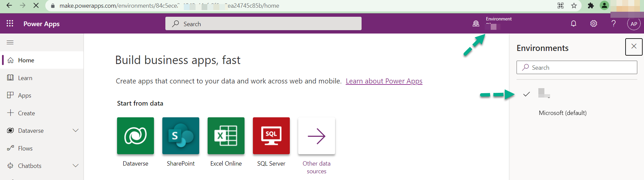
Task: Open the browser profile icon
Action: [604, 5]
